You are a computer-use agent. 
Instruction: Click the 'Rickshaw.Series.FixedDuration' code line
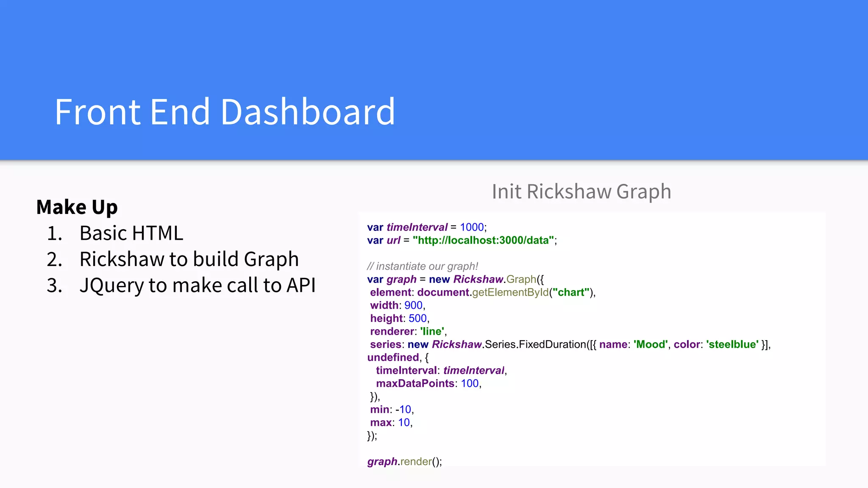pyautogui.click(x=570, y=344)
